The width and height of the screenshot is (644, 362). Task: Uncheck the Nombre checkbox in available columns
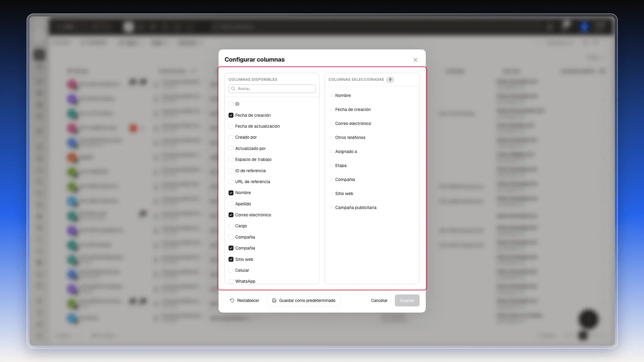231,193
